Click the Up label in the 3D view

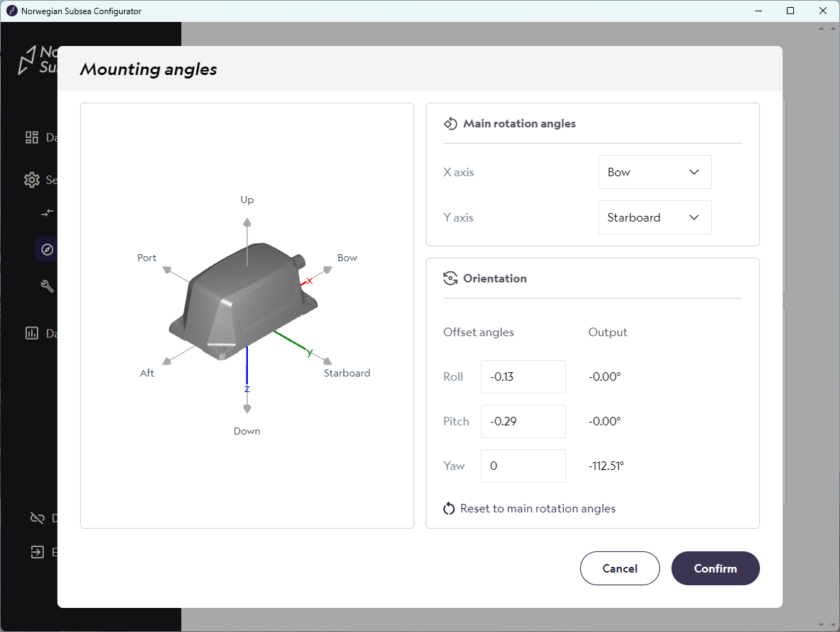click(247, 200)
